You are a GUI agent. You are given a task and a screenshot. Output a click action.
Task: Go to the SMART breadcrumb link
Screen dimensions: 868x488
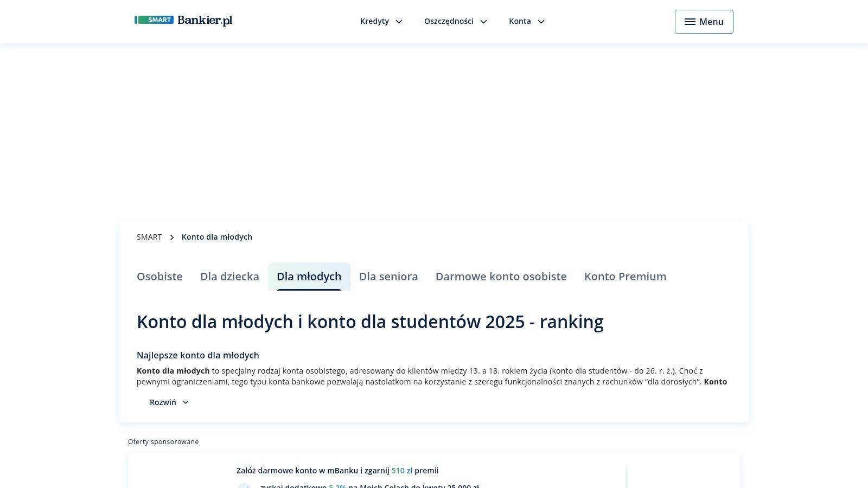pyautogui.click(x=149, y=237)
